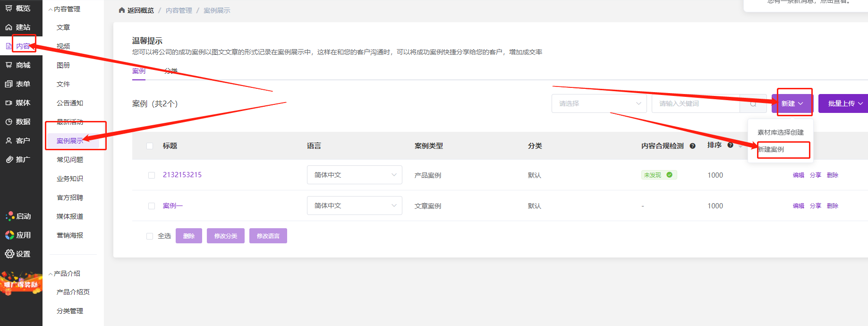Tick the header select-all checkbox beside 标题
868x326 pixels.
point(150,146)
